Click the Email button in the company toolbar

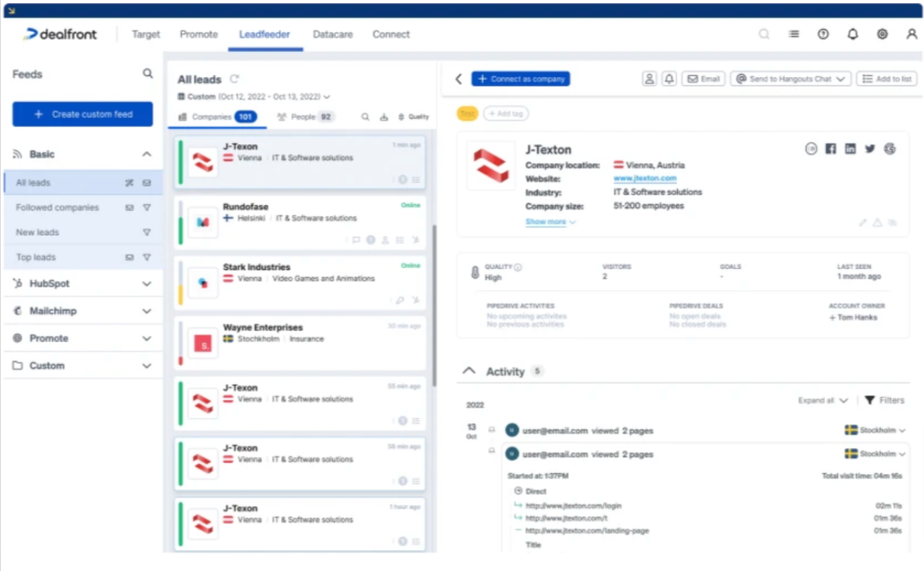pyautogui.click(x=703, y=79)
